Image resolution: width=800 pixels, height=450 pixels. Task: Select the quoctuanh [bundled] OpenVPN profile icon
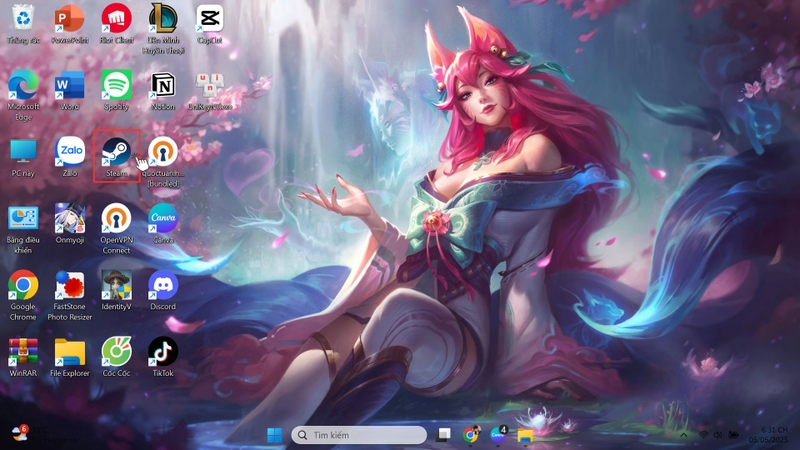[163, 162]
